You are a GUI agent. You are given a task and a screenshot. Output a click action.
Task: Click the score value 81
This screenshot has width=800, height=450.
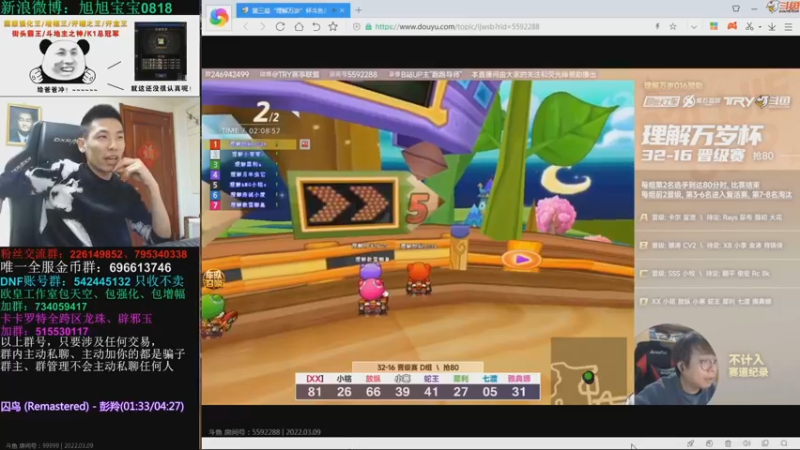tap(315, 392)
